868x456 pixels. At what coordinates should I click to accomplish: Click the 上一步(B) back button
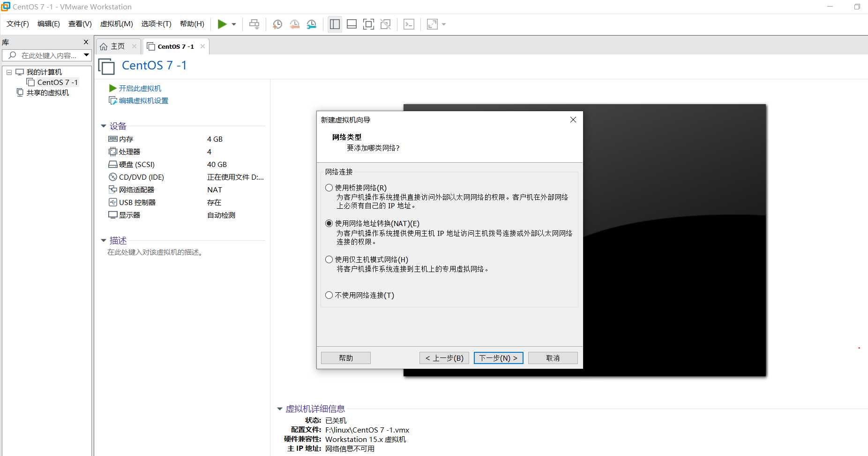pyautogui.click(x=444, y=358)
